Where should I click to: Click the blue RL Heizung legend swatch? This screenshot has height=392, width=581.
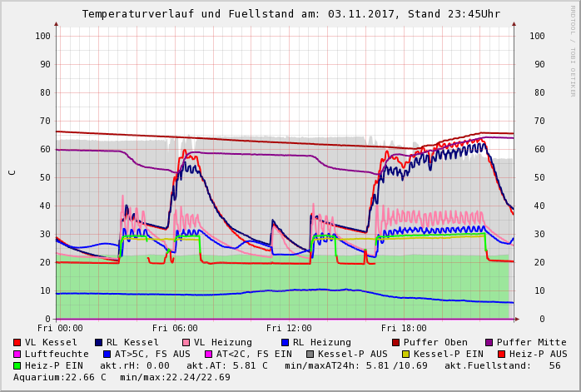tap(285, 342)
